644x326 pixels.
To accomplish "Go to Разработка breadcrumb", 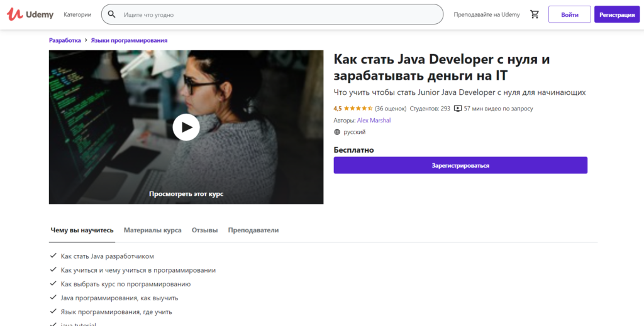I will [x=65, y=40].
